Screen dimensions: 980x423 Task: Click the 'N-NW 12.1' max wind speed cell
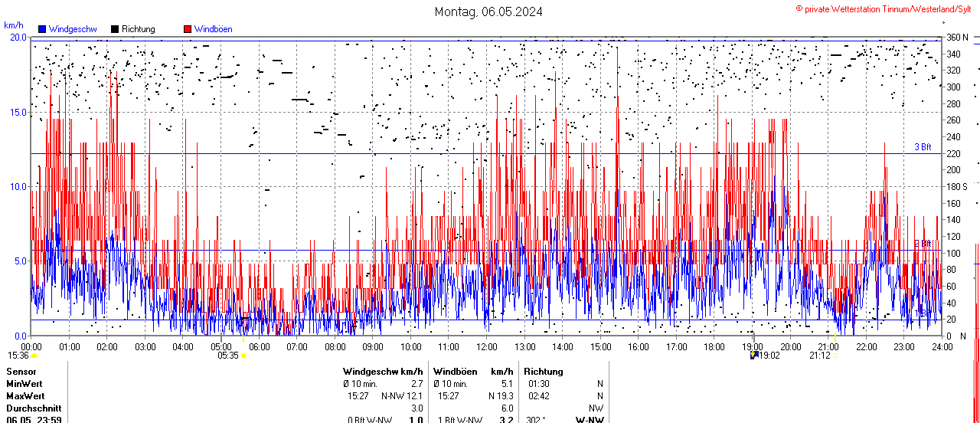pyautogui.click(x=402, y=396)
